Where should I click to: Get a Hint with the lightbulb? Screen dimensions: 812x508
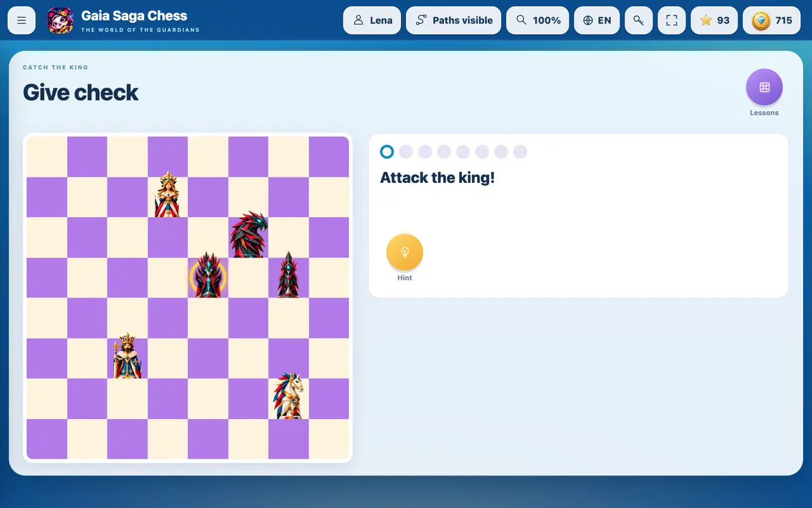[405, 252]
